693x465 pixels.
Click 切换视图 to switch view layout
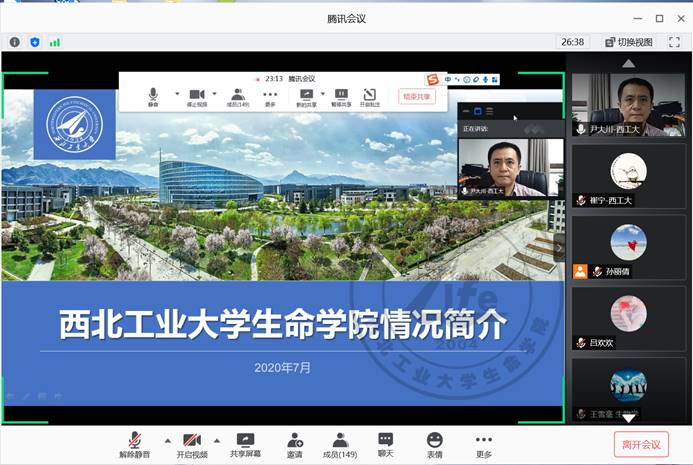point(629,42)
